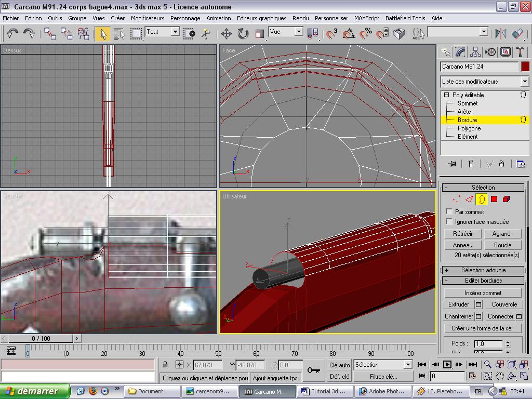Collapse the Editer bordures rollout

click(x=484, y=281)
